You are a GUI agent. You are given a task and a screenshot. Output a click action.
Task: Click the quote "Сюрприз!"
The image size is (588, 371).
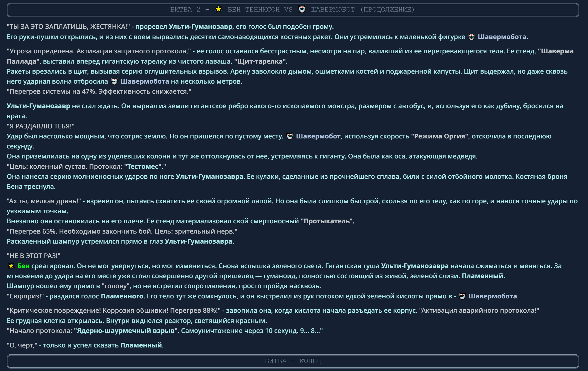click(x=25, y=296)
